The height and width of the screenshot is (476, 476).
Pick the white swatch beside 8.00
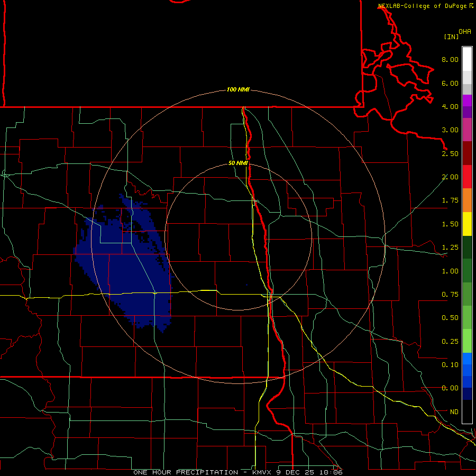467,59
